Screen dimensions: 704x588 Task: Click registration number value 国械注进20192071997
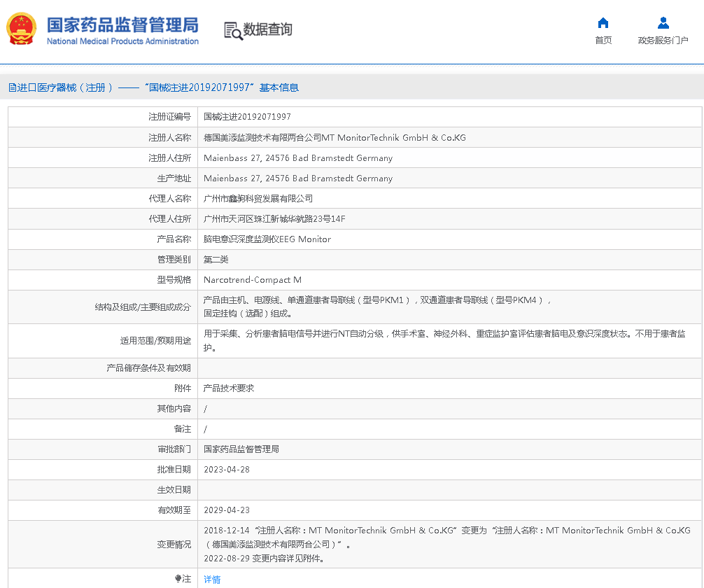pos(247,117)
